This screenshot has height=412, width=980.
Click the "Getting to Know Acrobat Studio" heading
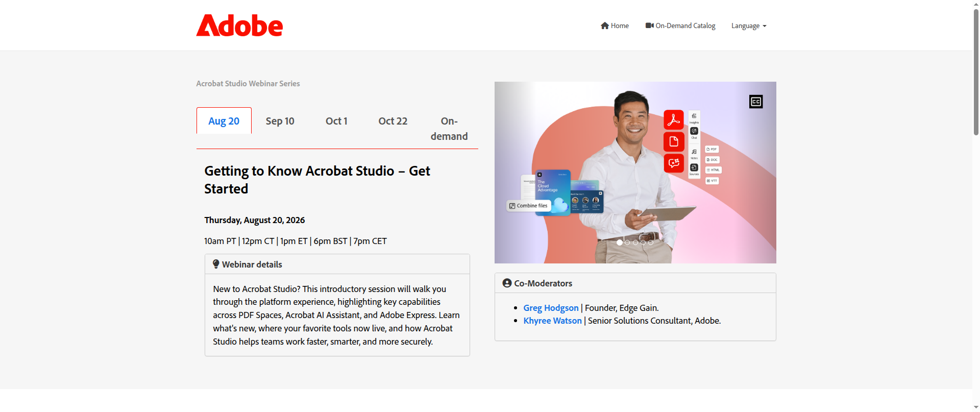click(x=317, y=180)
